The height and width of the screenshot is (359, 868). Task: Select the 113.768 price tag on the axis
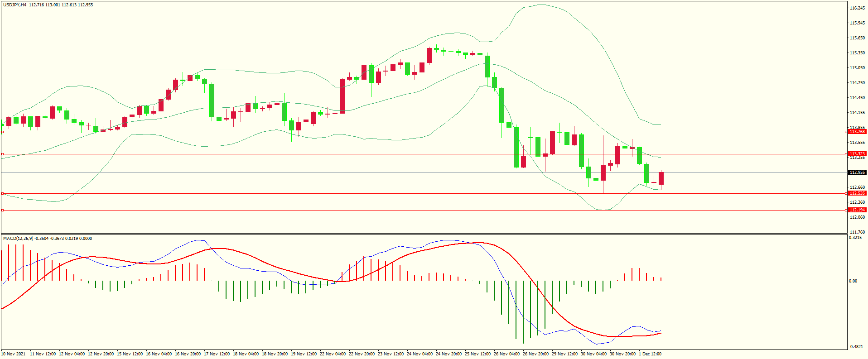857,132
